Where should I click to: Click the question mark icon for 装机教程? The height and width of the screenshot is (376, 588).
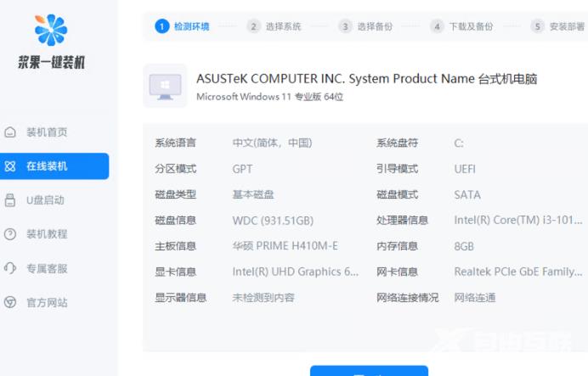point(10,234)
